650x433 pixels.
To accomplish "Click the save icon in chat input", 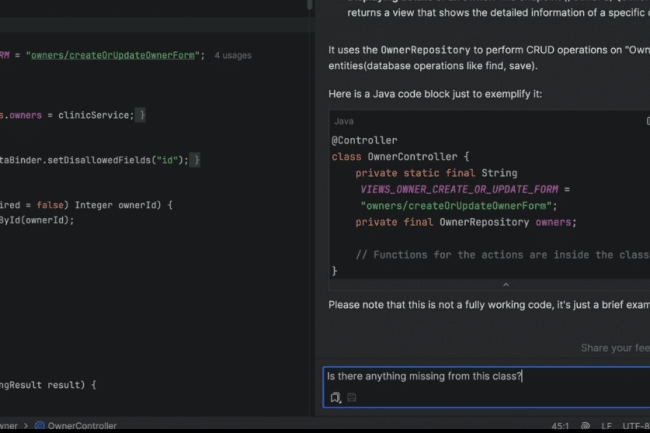I will pyautogui.click(x=352, y=397).
